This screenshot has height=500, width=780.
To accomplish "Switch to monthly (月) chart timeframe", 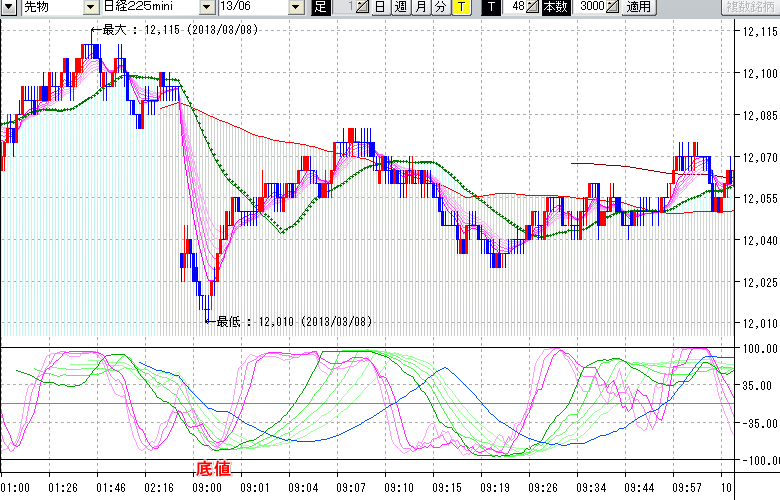I will pos(420,7).
